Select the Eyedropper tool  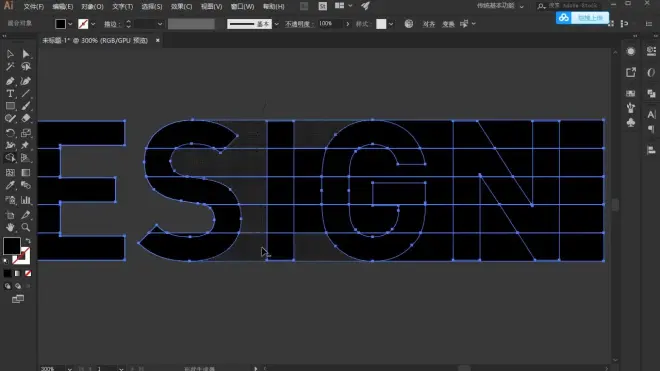tap(10, 185)
